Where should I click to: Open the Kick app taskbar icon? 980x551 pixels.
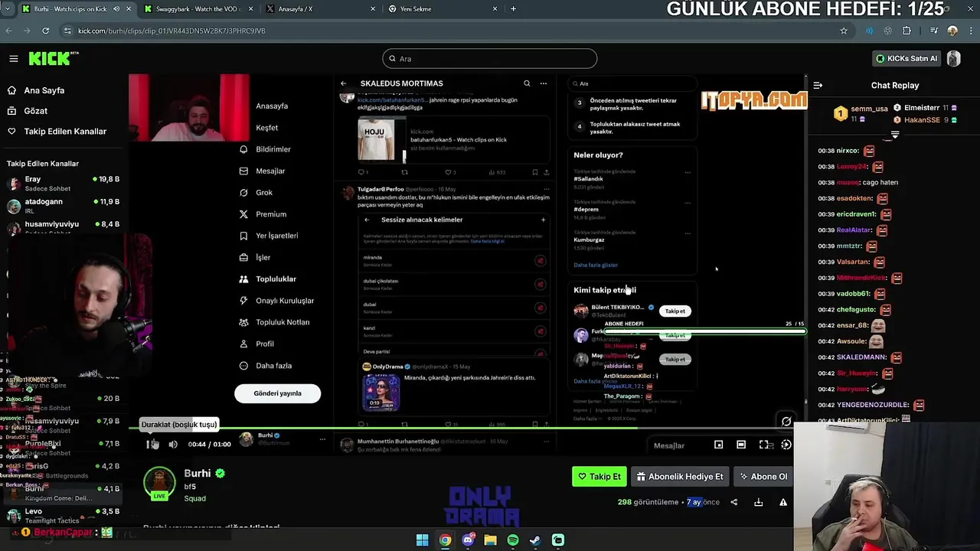(558, 540)
